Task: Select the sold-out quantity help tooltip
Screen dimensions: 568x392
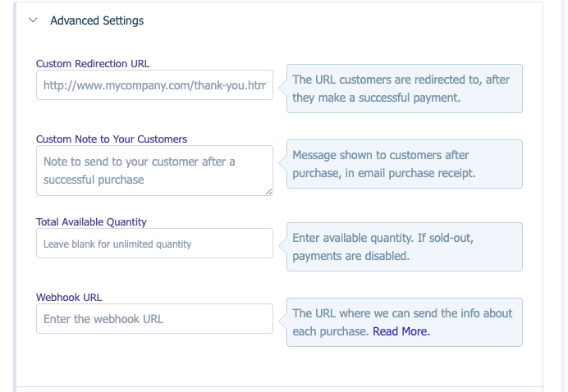Action: (404, 247)
